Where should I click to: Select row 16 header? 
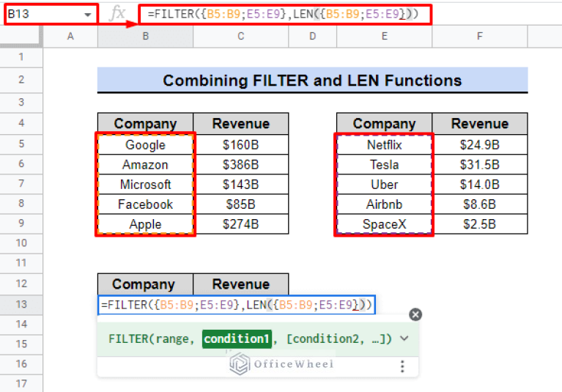[21, 364]
